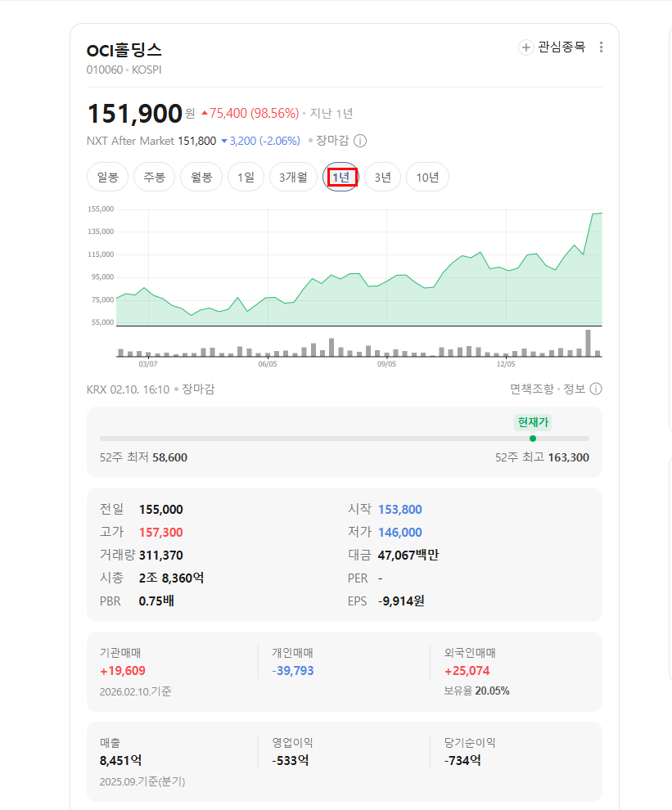
Task: Select the 주봉 chart tab
Action: 154,178
